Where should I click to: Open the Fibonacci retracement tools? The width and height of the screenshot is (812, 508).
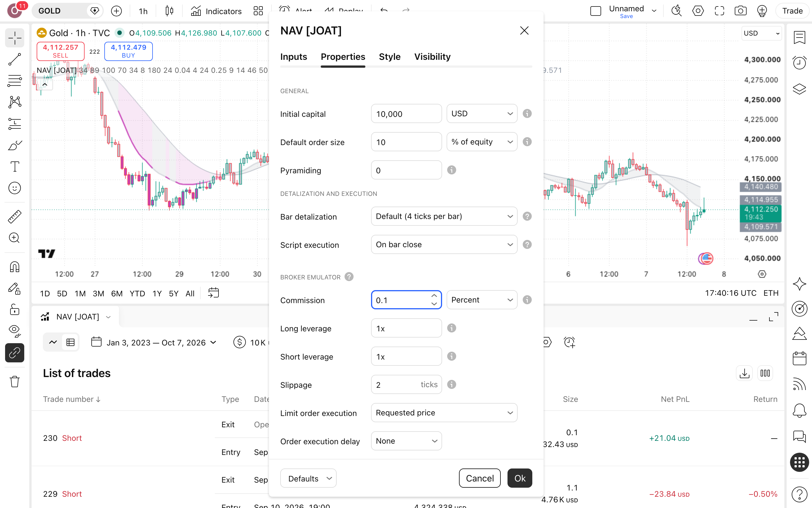pyautogui.click(x=15, y=81)
